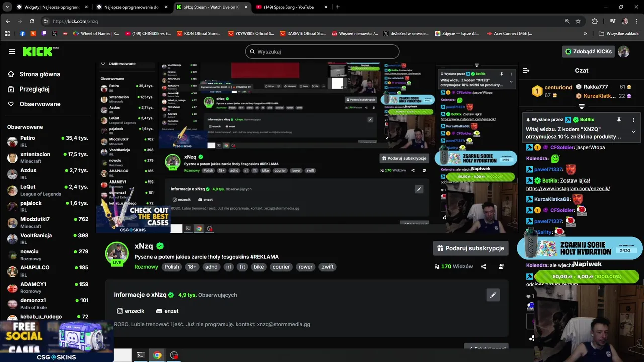Open ADAMCY1 channel in followed list
This screenshot has height=362, width=644.
pyautogui.click(x=47, y=287)
